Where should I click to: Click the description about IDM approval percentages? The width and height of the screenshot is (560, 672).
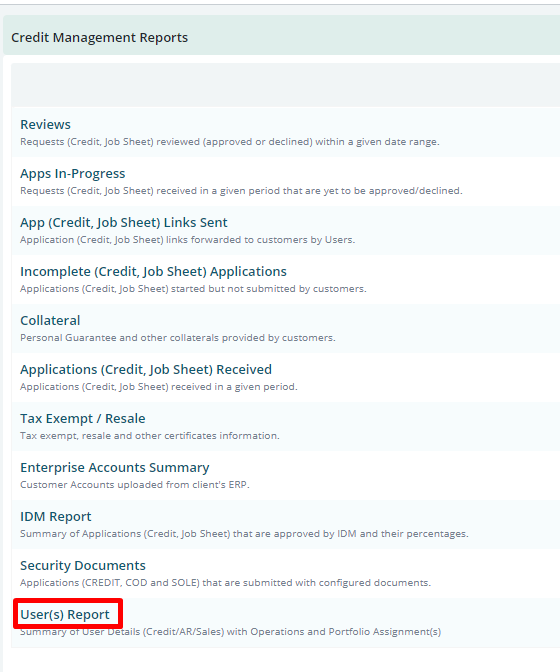(244, 534)
